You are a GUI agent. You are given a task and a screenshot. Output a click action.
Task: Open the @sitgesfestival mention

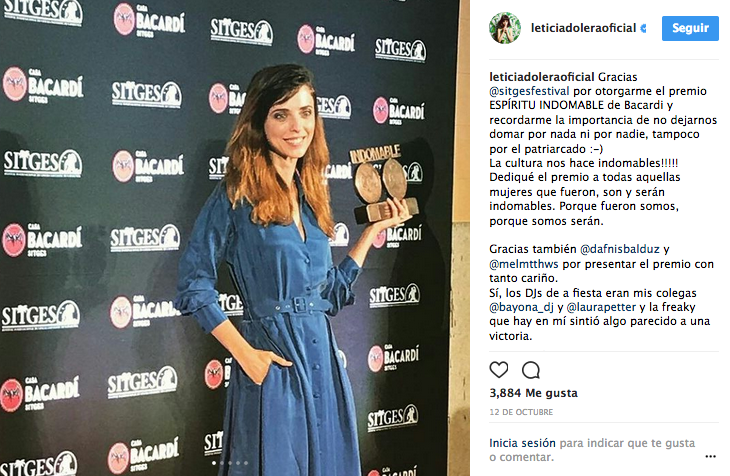[x=529, y=91]
